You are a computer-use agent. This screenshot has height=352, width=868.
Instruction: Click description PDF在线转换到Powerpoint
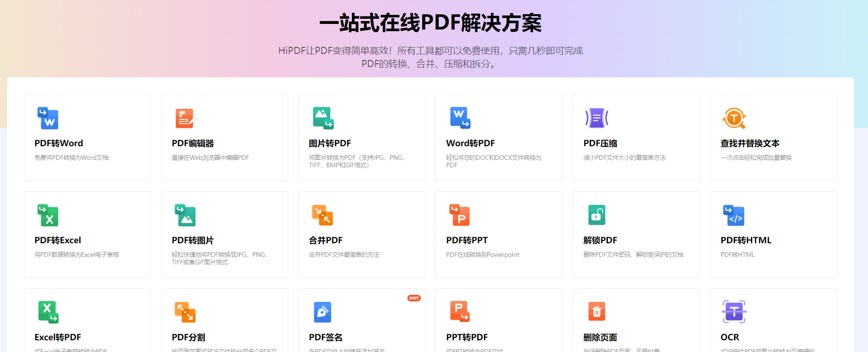click(x=483, y=255)
